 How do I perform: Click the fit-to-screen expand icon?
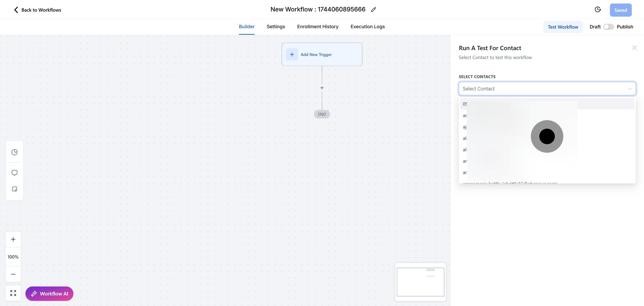[13, 293]
